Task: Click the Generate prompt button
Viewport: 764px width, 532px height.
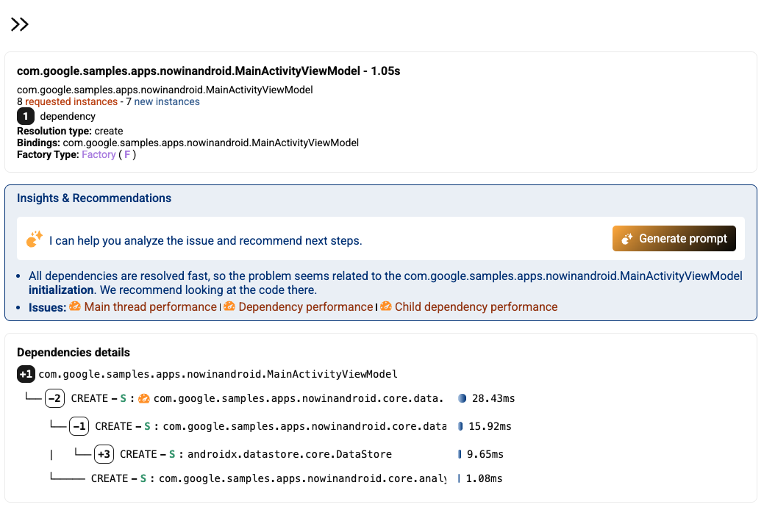Action: coord(674,239)
